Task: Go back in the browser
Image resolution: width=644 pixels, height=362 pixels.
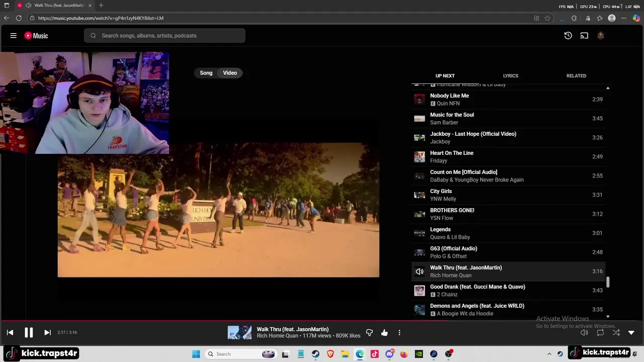Action: (x=7, y=18)
